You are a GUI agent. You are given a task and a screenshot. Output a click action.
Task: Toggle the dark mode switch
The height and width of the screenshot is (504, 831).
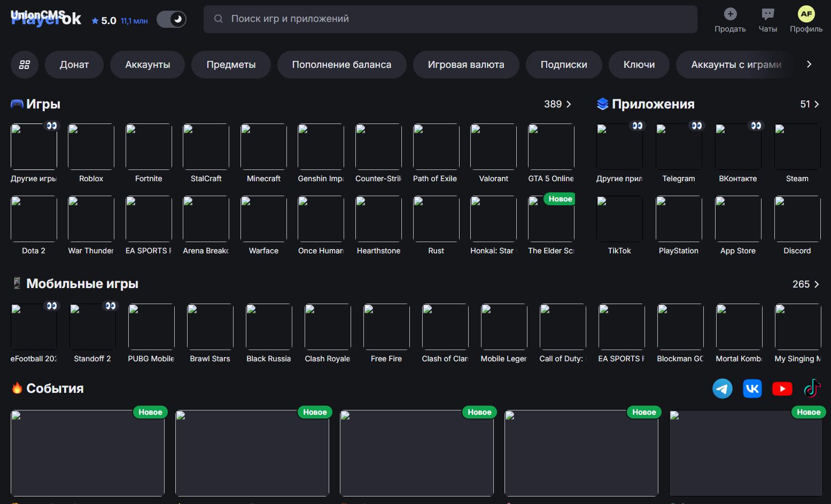tap(172, 20)
